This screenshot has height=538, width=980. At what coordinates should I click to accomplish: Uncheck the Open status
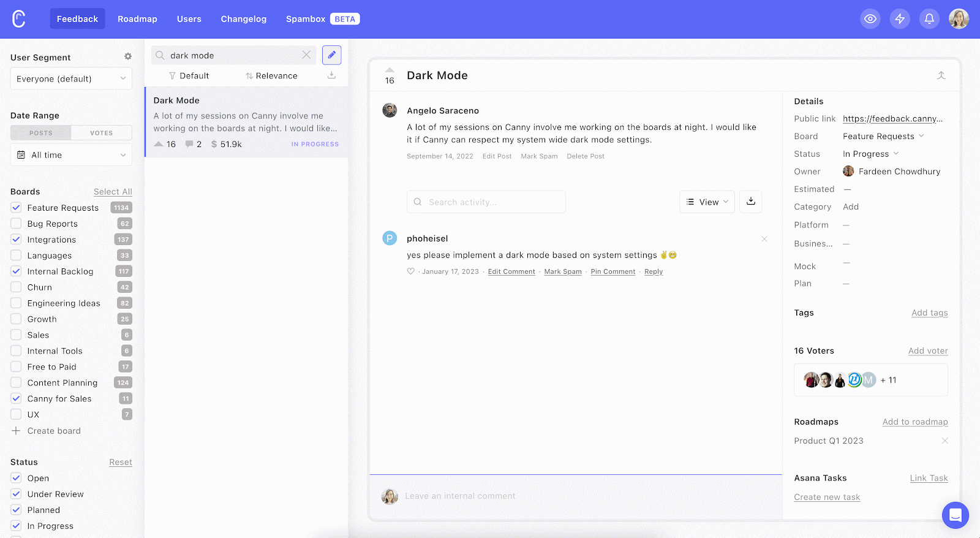tap(16, 478)
